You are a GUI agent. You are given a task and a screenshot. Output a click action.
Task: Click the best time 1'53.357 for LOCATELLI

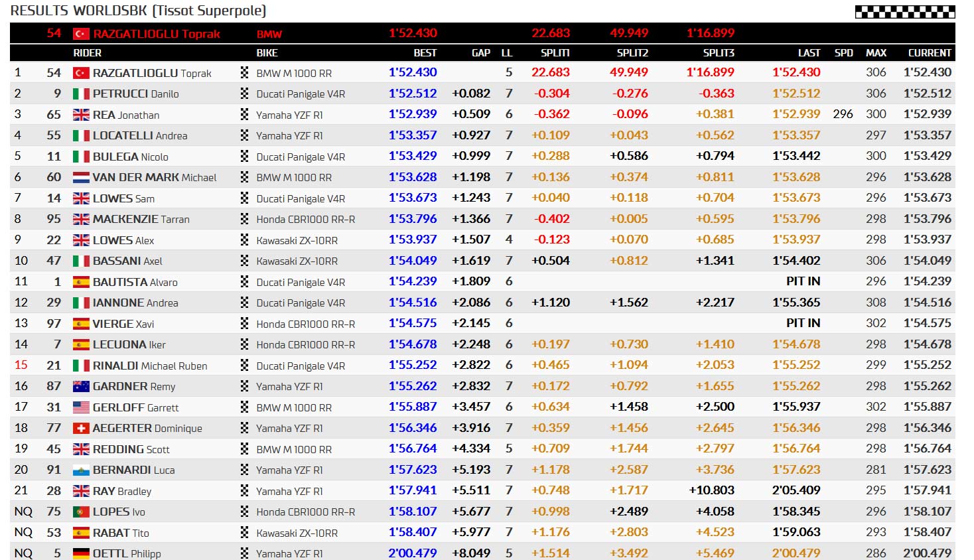tap(413, 135)
